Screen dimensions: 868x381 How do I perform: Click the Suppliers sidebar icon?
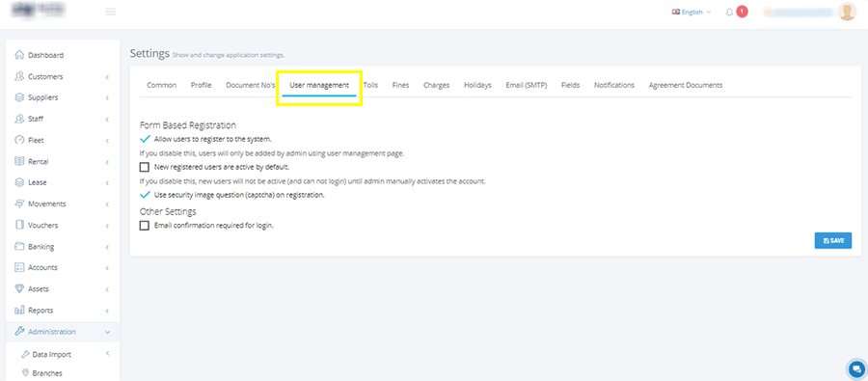point(19,97)
